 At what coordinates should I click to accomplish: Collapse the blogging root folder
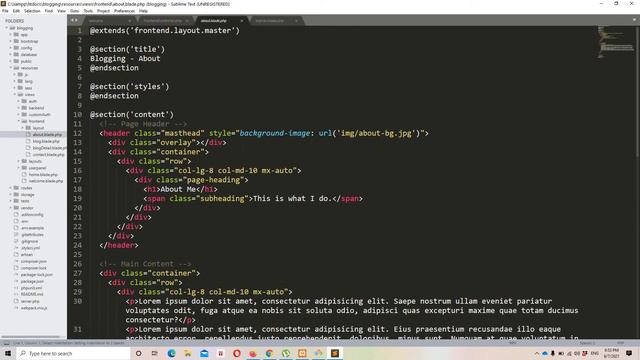7,28
